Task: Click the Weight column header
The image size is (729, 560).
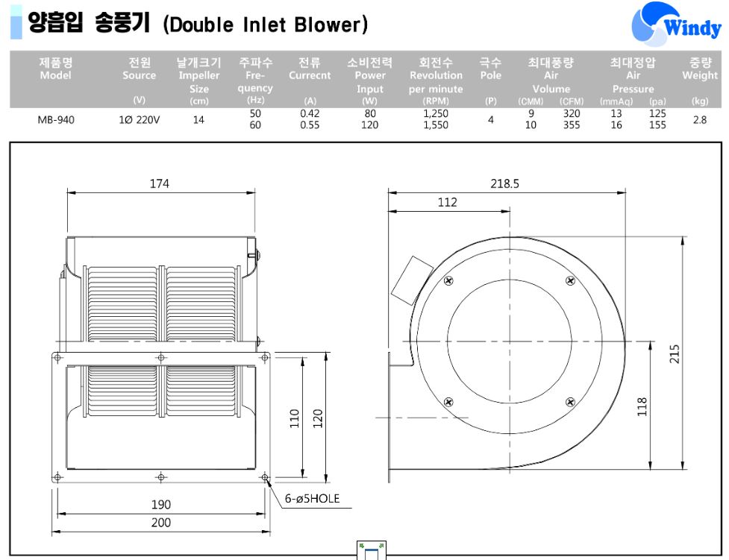Action: pos(699,69)
